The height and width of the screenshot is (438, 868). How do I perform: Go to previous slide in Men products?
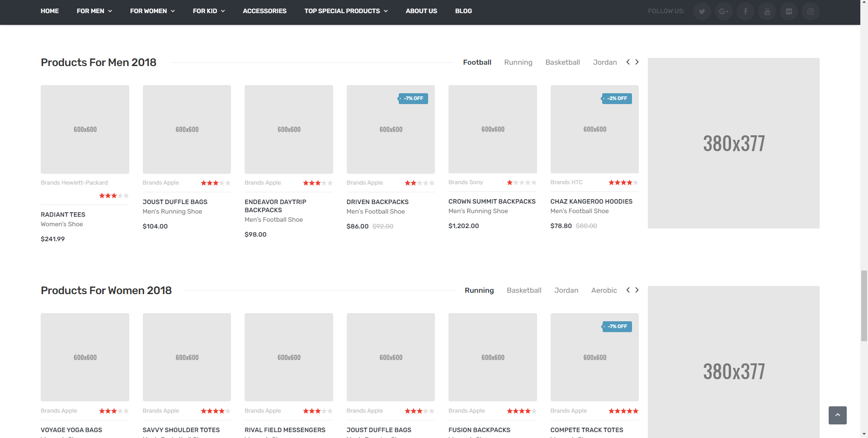[628, 62]
